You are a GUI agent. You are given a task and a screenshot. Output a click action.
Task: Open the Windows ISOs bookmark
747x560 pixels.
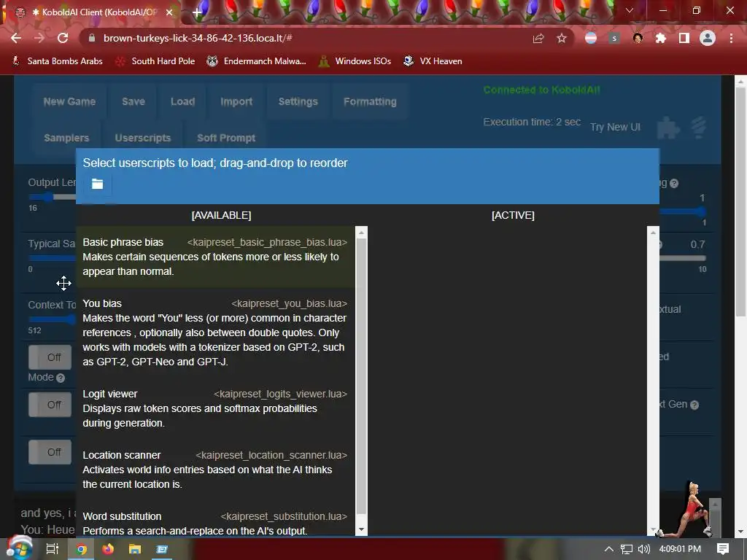(x=355, y=61)
